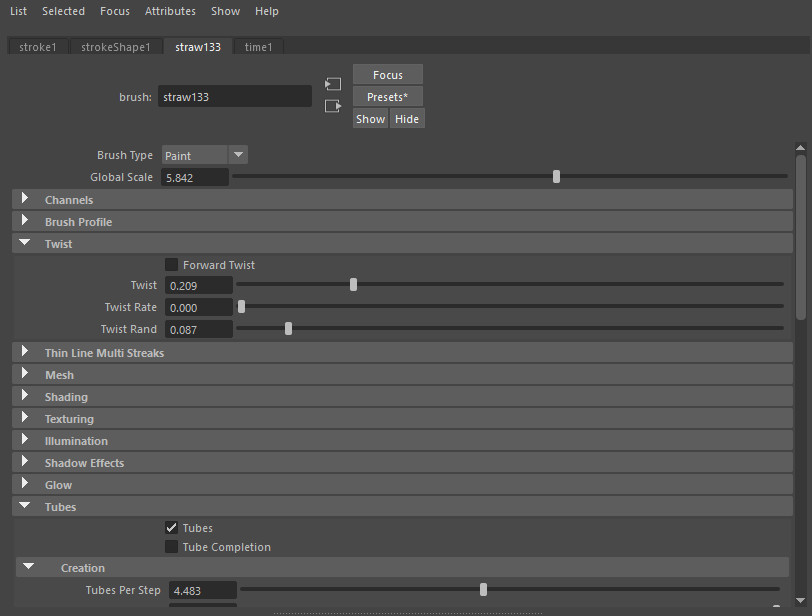This screenshot has height=616, width=812.
Task: Click the Twist Rate value field
Action: click(x=199, y=307)
